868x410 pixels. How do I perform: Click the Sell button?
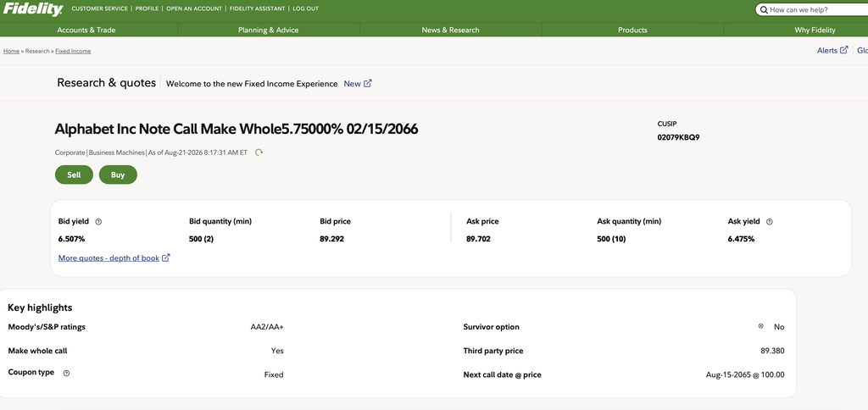(x=75, y=175)
